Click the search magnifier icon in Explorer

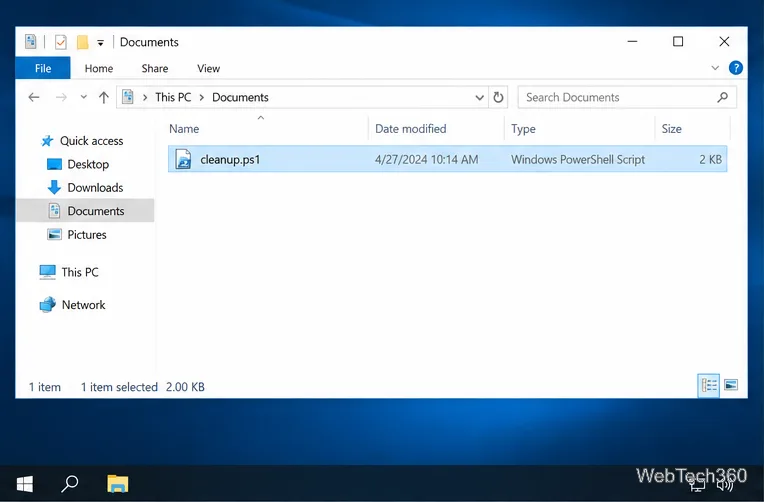tap(723, 97)
